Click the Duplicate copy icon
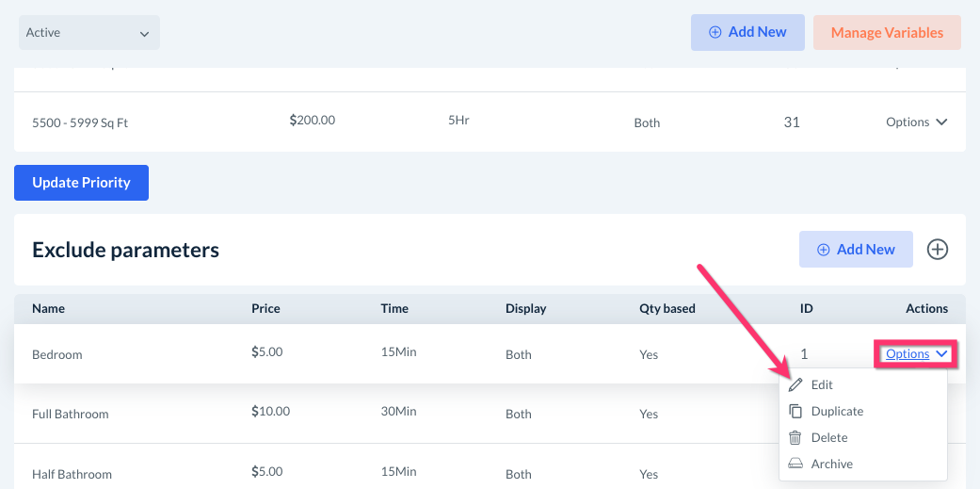 [x=795, y=411]
